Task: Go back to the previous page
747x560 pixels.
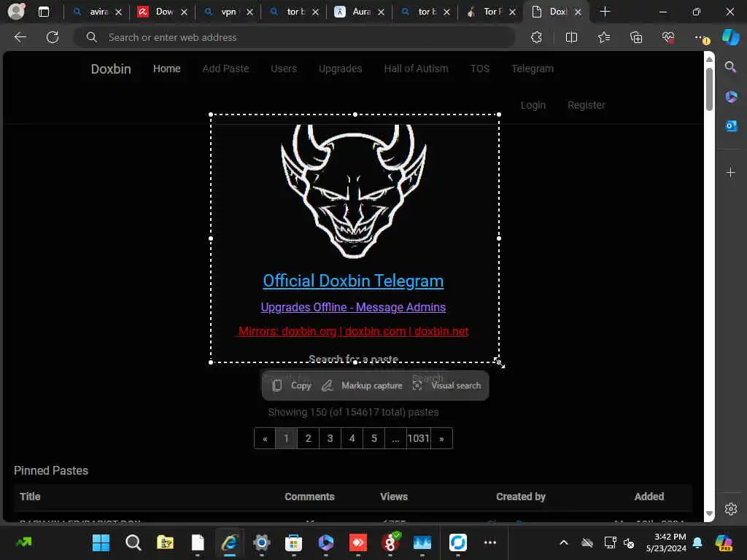Action: pyautogui.click(x=20, y=37)
